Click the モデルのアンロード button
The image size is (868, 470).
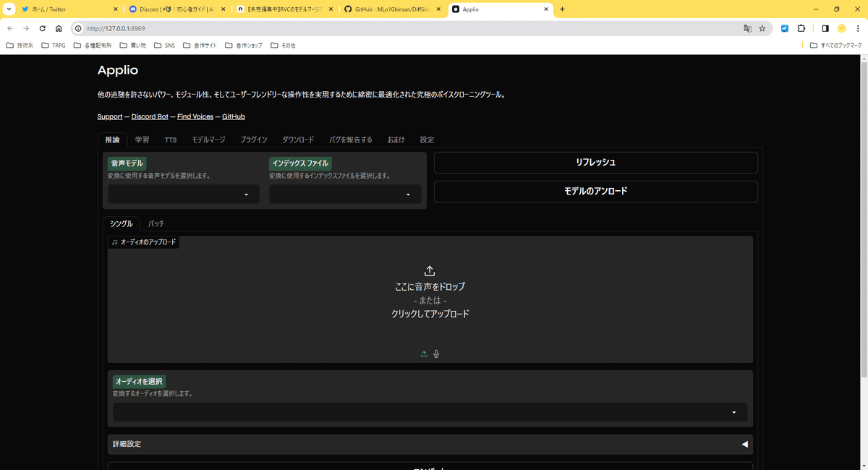595,192
